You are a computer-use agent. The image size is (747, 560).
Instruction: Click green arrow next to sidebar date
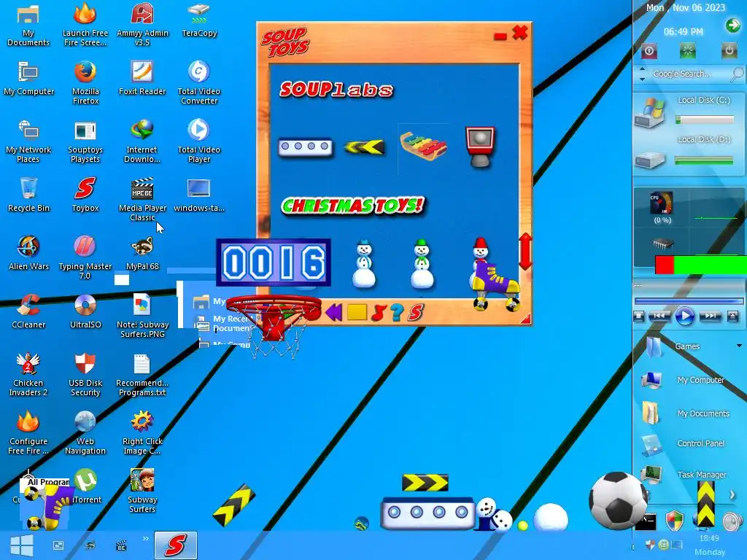732,26
